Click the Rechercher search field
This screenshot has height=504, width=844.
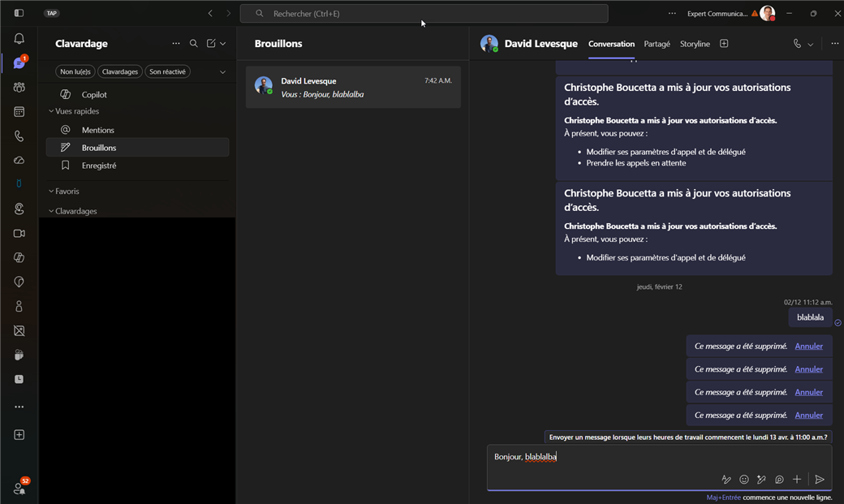click(424, 14)
